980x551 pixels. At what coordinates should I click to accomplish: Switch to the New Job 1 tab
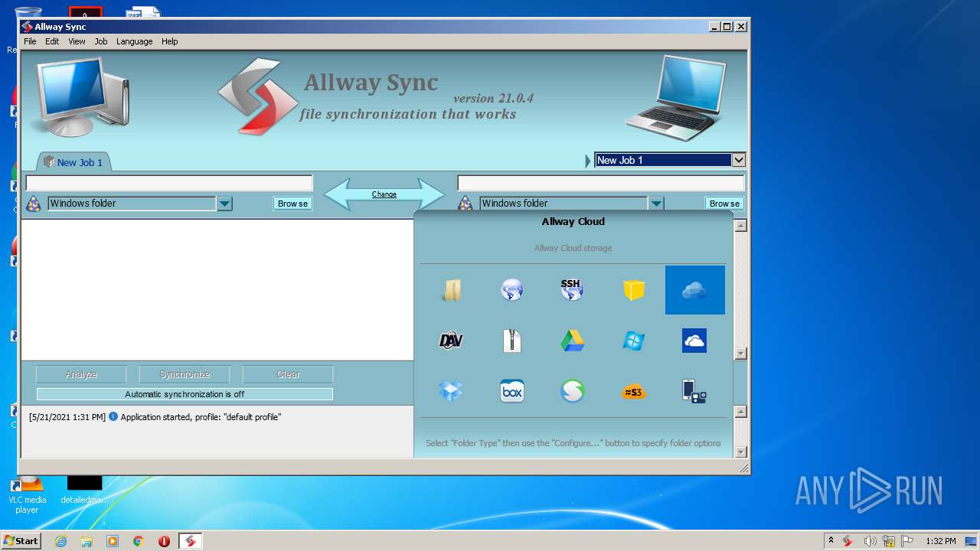[73, 162]
